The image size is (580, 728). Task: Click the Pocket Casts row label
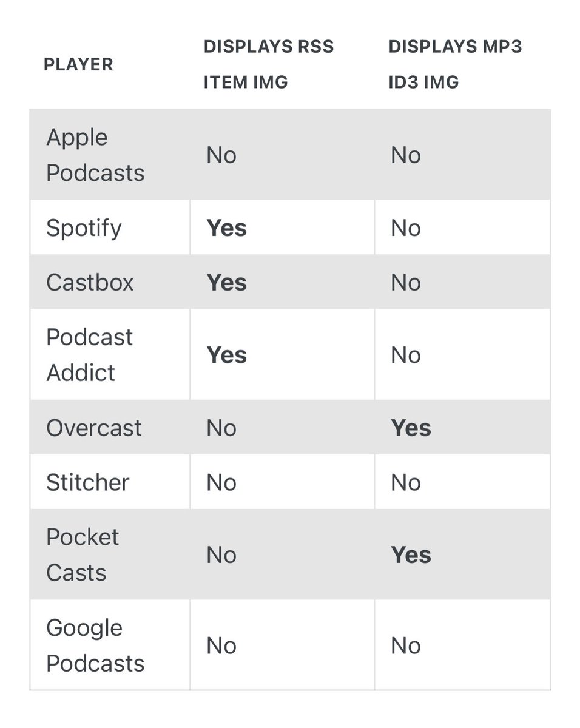[83, 554]
